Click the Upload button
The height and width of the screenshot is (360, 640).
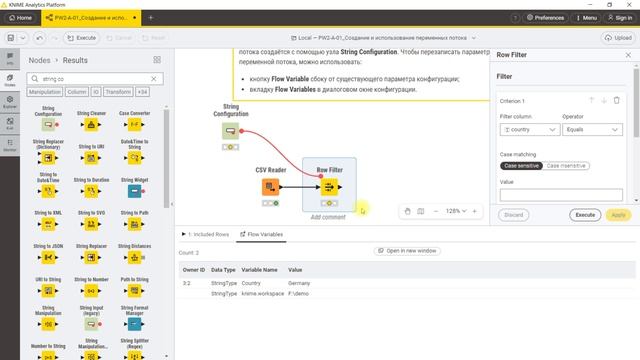618,38
